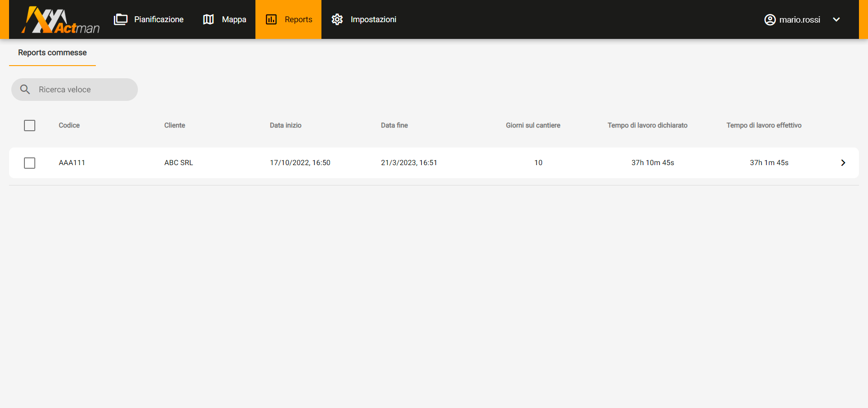Open AAA111 row details chevron
This screenshot has height=408, width=868.
(x=843, y=163)
